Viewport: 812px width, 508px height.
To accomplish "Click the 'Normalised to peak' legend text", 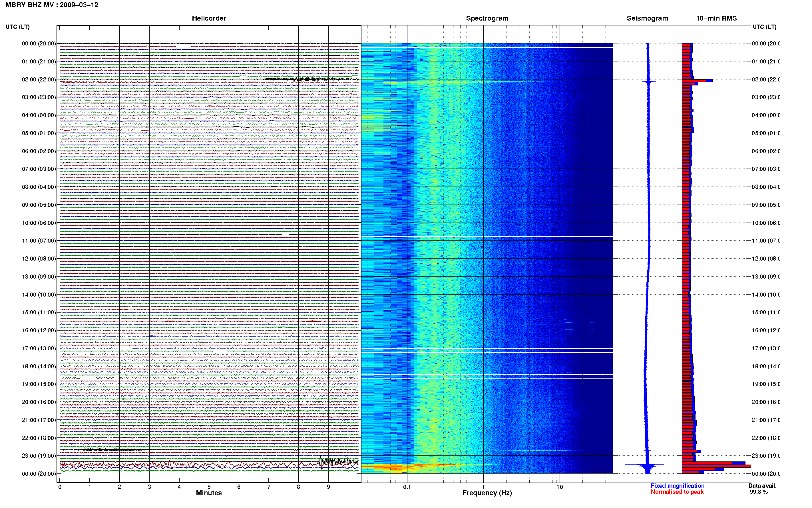I will pos(677,492).
